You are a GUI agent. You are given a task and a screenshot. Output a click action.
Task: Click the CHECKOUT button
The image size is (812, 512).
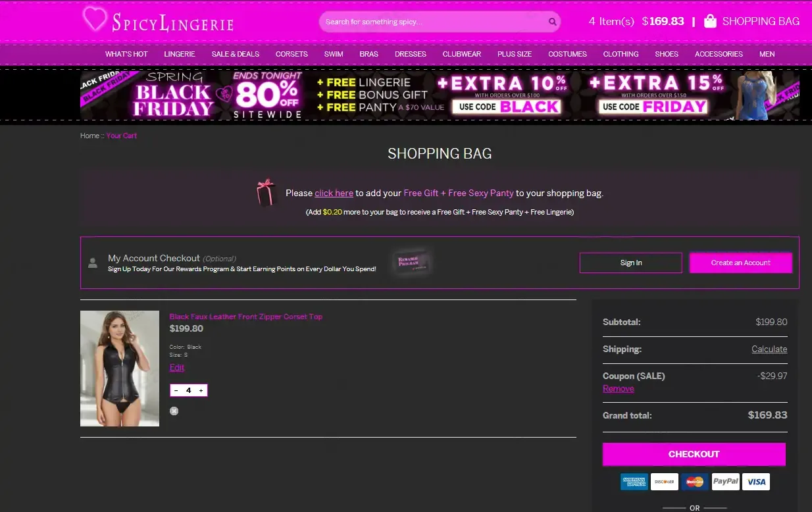click(694, 454)
